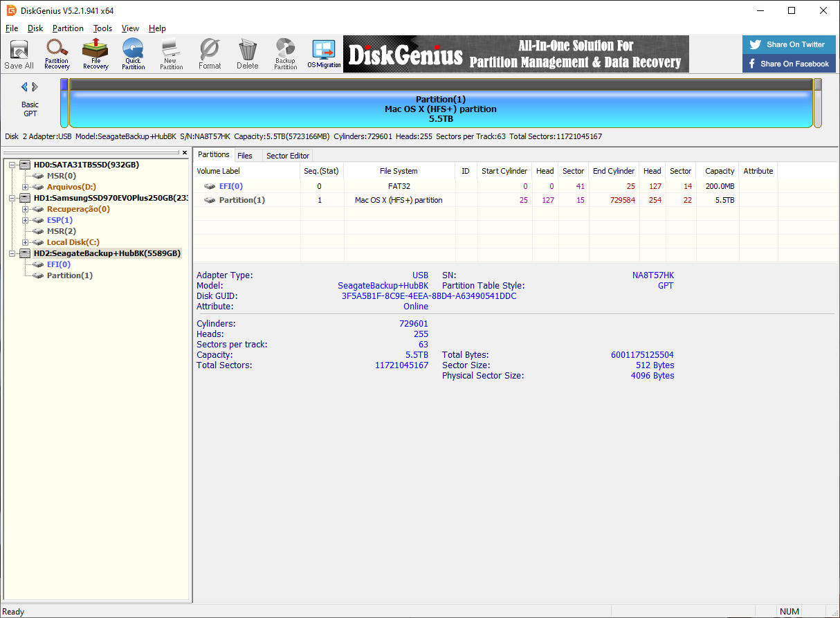Open the View menu
The image size is (840, 618).
(x=130, y=28)
